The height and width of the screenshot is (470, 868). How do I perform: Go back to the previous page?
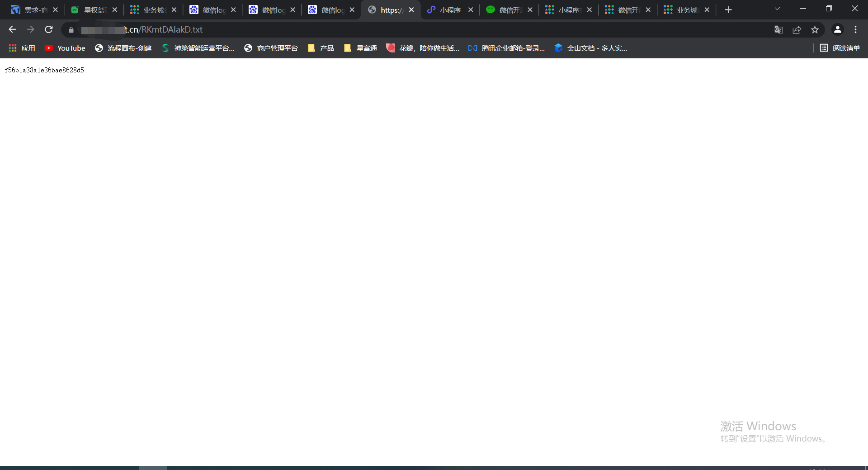point(12,29)
